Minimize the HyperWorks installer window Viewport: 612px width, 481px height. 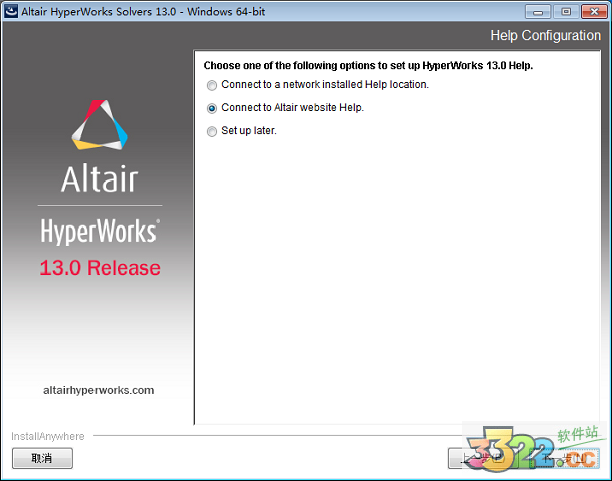[538, 12]
